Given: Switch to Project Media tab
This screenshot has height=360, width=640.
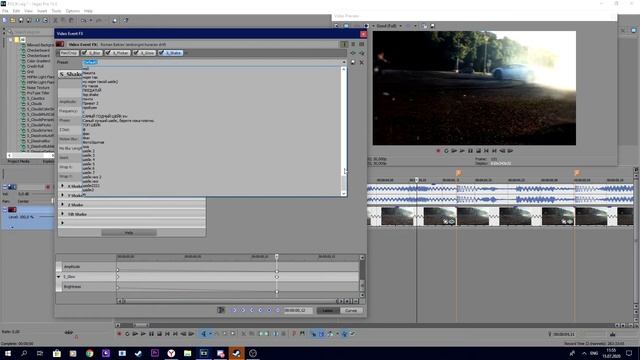Looking at the screenshot, I should 18,161.
